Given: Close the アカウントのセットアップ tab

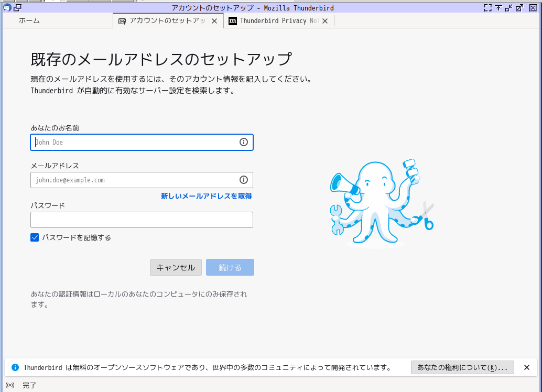Looking at the screenshot, I should 214,21.
